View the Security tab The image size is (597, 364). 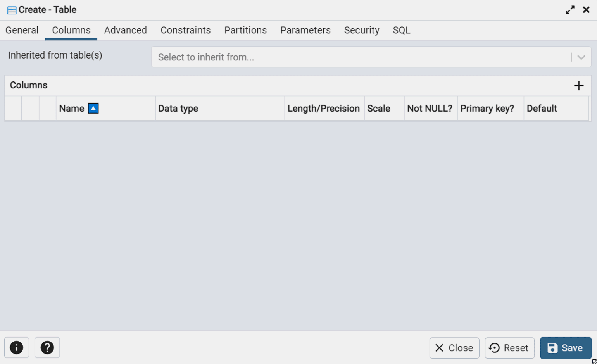point(362,30)
